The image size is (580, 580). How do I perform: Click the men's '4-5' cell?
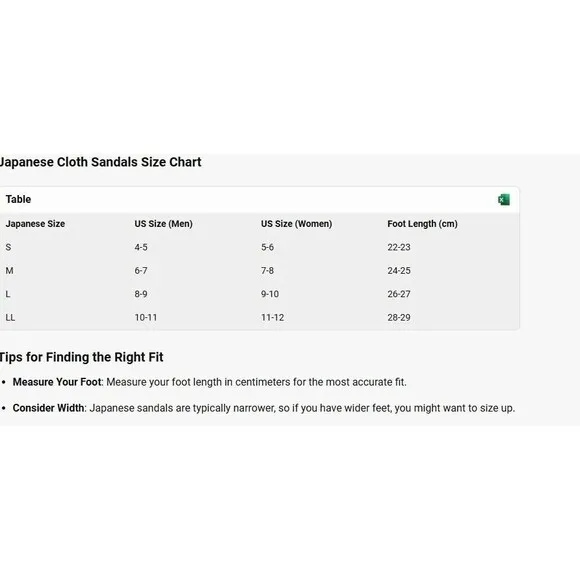141,247
